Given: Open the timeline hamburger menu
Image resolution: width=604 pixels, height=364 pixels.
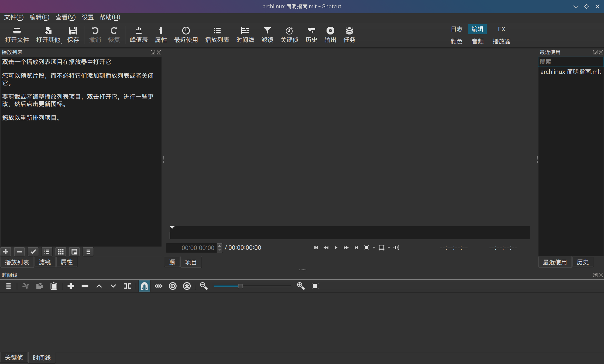Looking at the screenshot, I should click(8, 286).
